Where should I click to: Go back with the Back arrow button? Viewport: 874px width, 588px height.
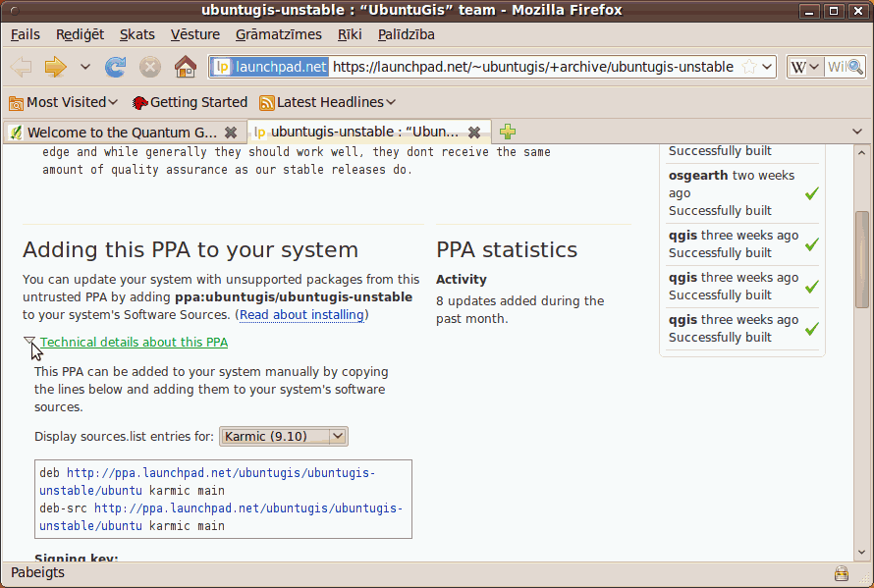click(22, 67)
